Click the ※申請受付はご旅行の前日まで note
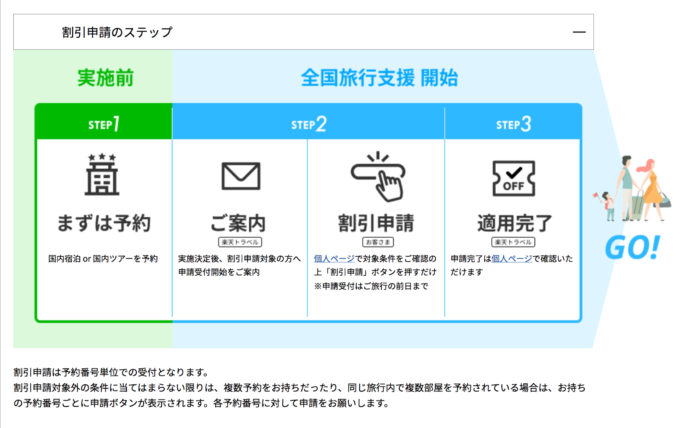 [x=371, y=286]
